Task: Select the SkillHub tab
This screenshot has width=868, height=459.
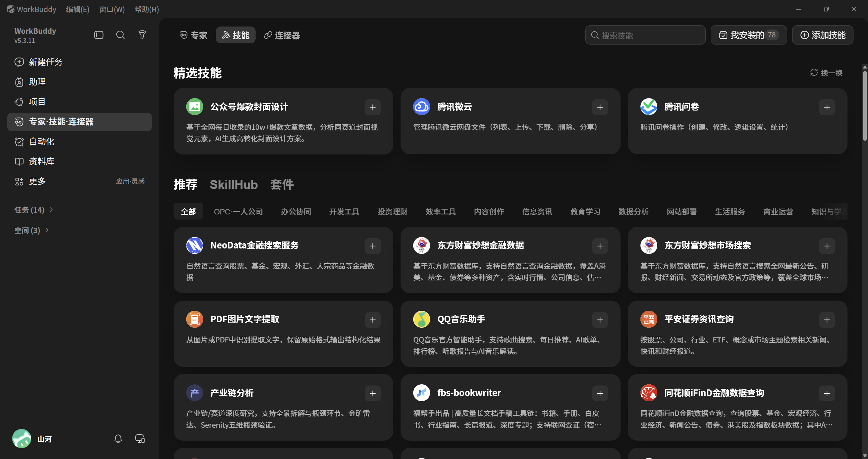Action: tap(234, 185)
